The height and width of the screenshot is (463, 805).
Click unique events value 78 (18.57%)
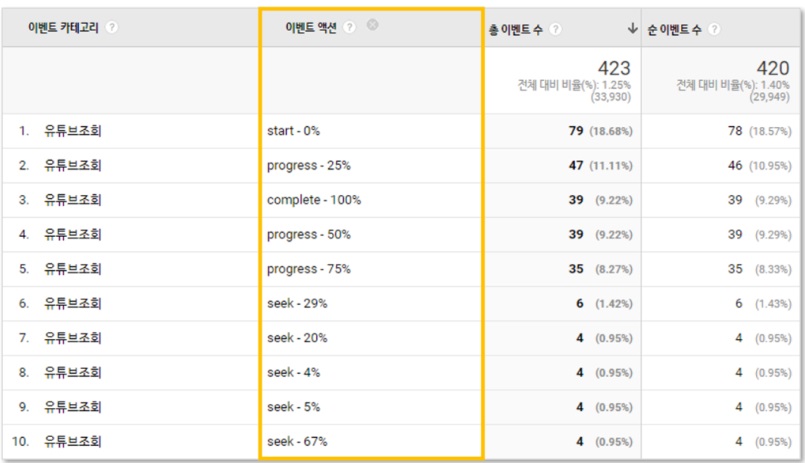(759, 131)
